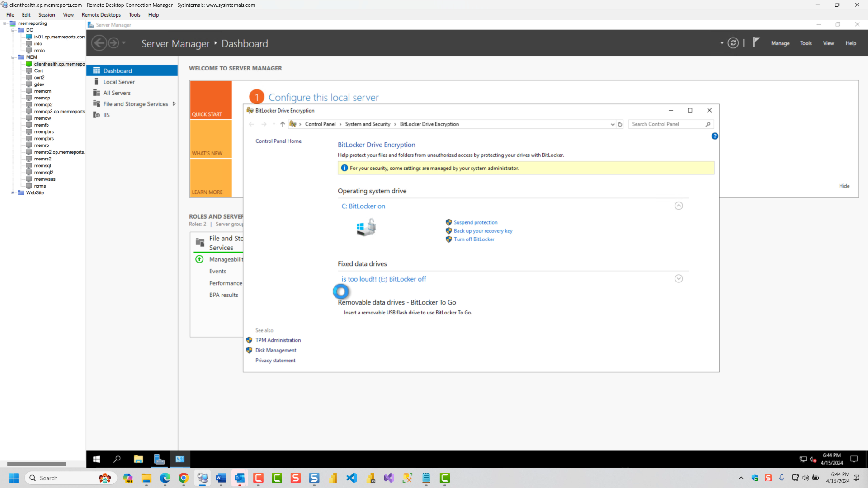
Task: Open File Explorer in remote taskbar
Action: click(138, 459)
